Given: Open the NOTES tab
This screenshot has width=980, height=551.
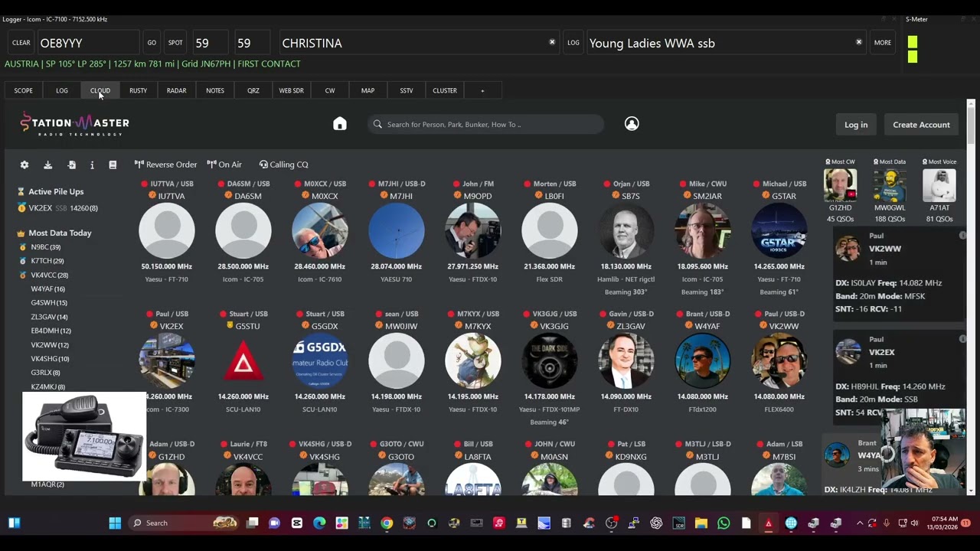Looking at the screenshot, I should tap(215, 90).
